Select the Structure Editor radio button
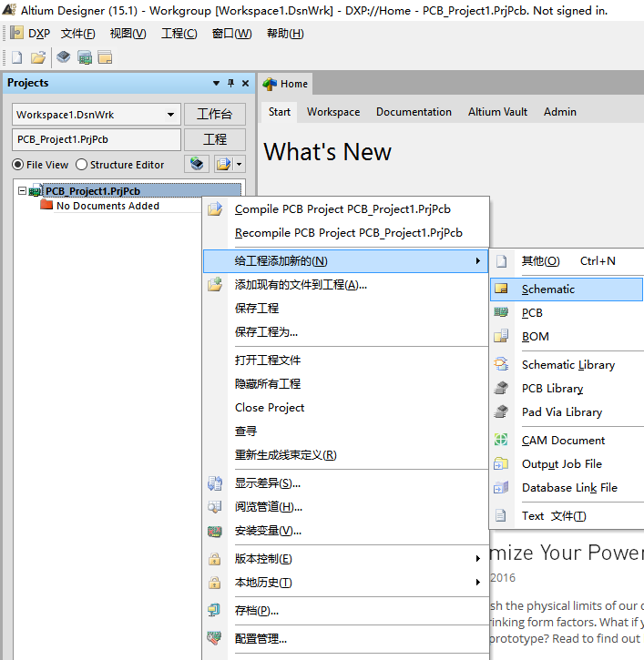Viewport: 644px width, 660px height. (x=82, y=165)
